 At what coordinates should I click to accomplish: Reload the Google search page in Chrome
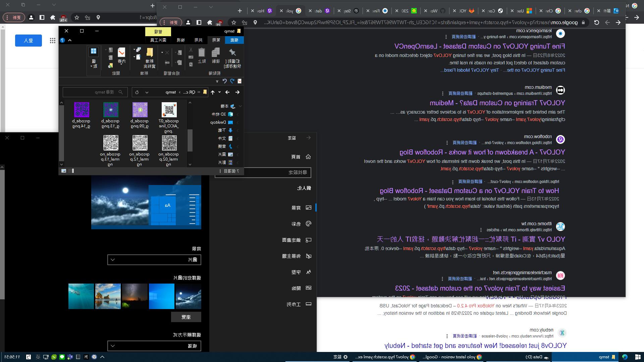coord(596,22)
